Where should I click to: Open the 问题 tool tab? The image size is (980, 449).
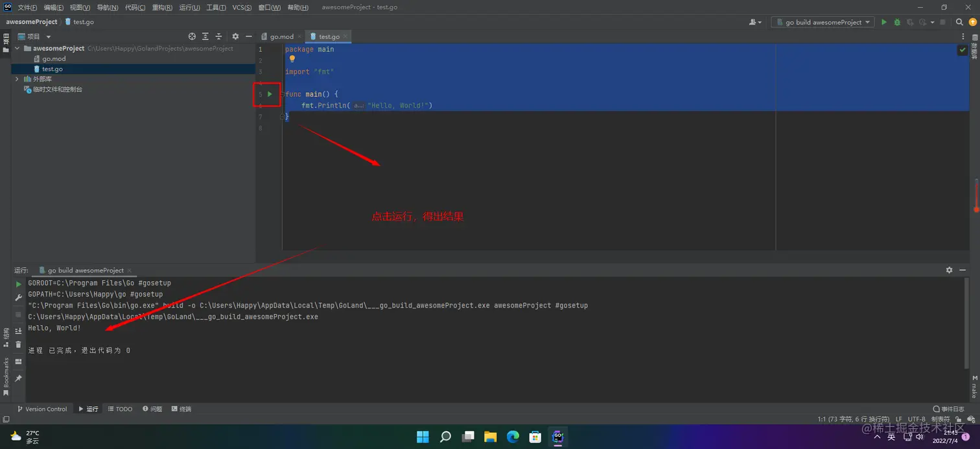coord(152,409)
